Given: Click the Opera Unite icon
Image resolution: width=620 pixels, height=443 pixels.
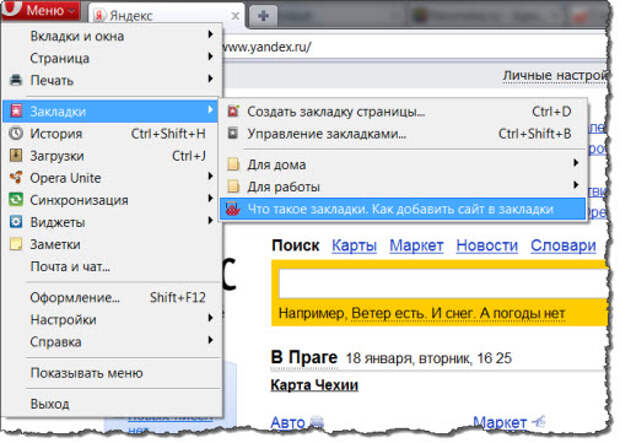Looking at the screenshot, I should click(16, 178).
